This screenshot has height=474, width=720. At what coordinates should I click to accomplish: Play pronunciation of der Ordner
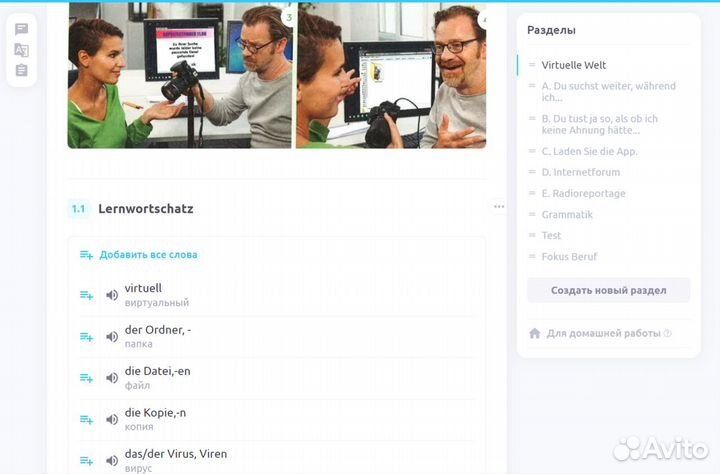(x=112, y=337)
